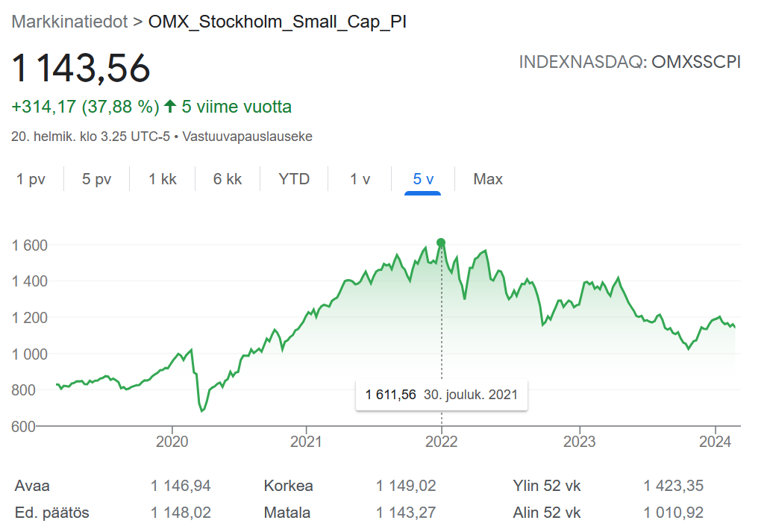Select the 1 pv time range tab
Image resolution: width=773 pixels, height=532 pixels.
[x=31, y=179]
